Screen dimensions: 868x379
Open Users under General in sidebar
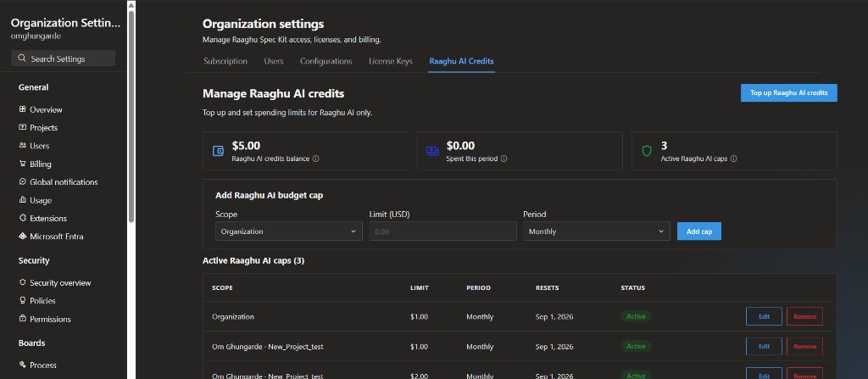click(39, 146)
